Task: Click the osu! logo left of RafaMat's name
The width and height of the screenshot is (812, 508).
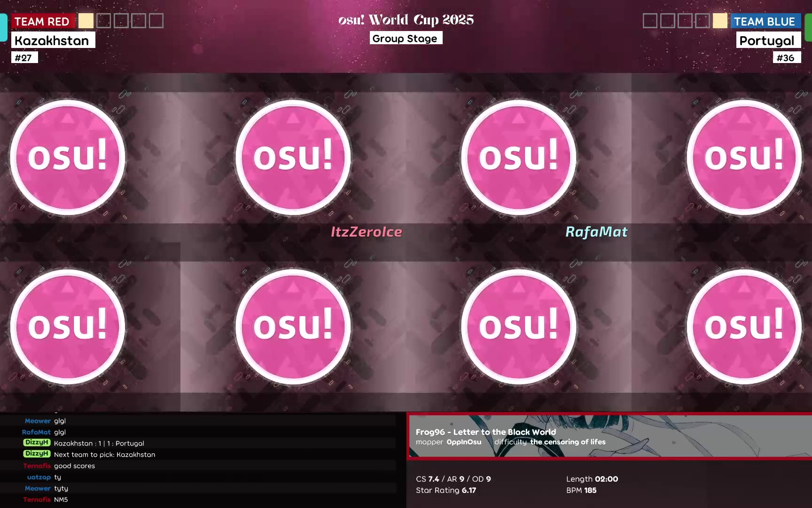Action: [x=519, y=157]
